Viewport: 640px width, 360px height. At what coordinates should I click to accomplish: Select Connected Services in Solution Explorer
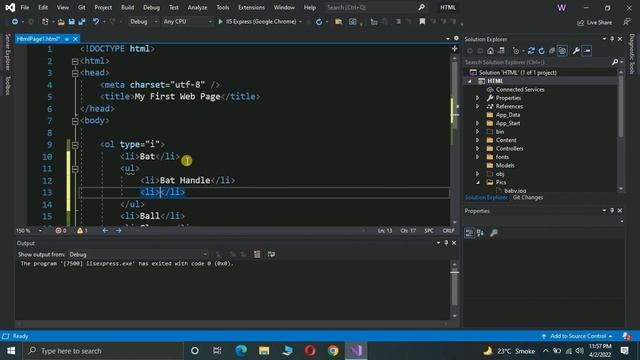click(520, 89)
